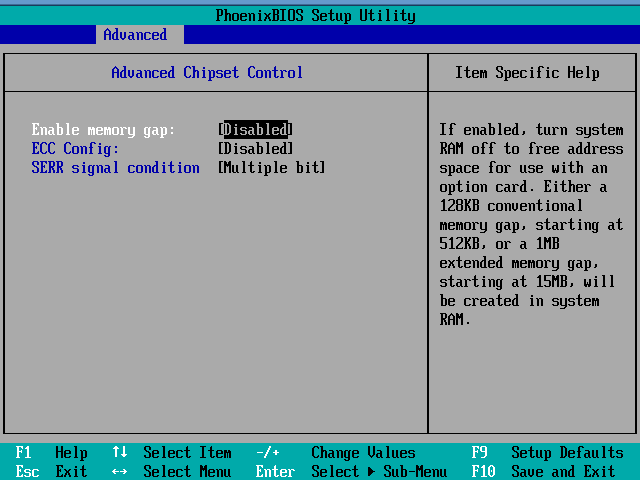
Task: Click the F9 key label
Action: pyautogui.click(x=480, y=453)
